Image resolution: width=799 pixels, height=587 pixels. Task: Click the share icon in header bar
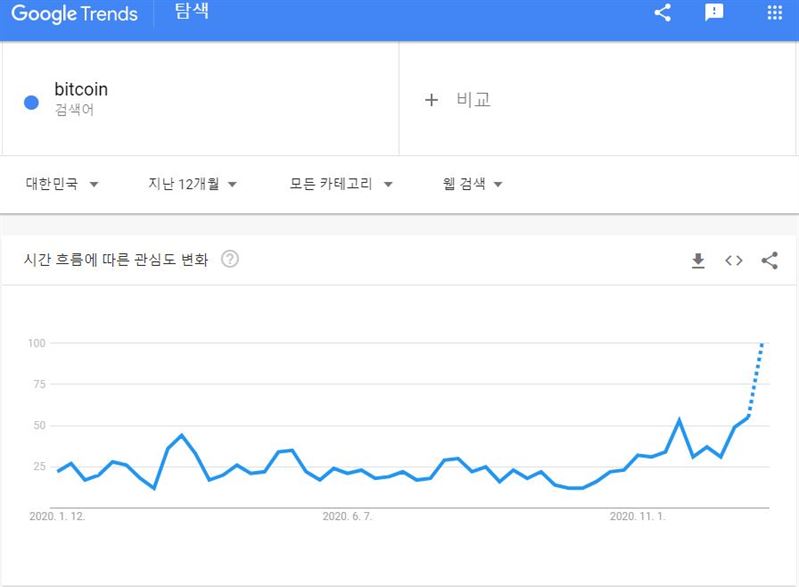(x=662, y=12)
